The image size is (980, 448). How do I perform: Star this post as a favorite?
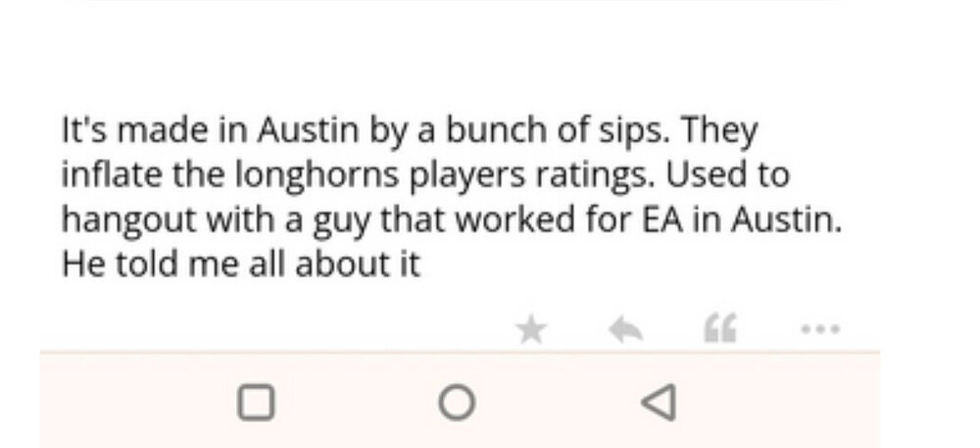tap(530, 331)
